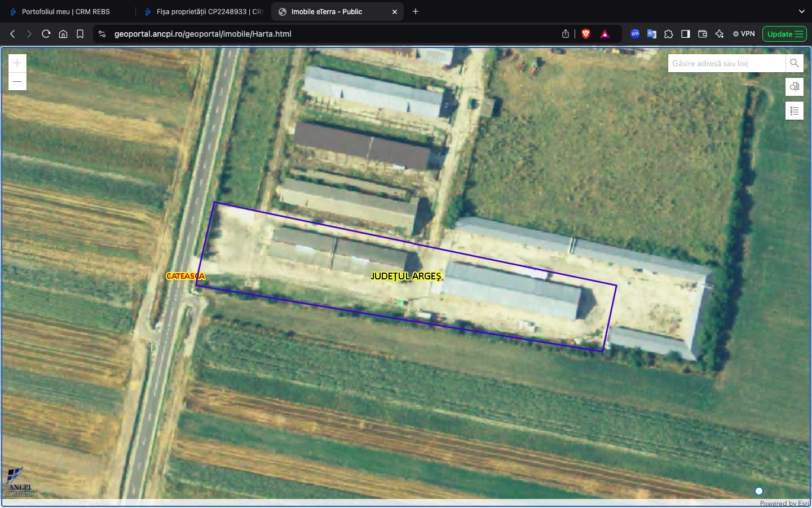Viewport: 812px width, 508px height.
Task: Open Brave Leo AI assistant
Action: [x=720, y=34]
